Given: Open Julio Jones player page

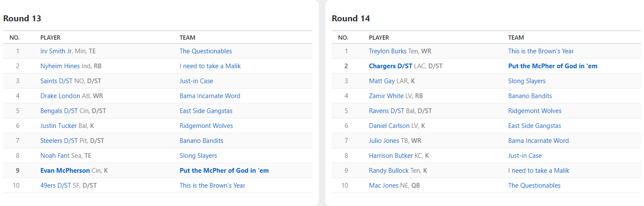Looking at the screenshot, I should [384, 141].
